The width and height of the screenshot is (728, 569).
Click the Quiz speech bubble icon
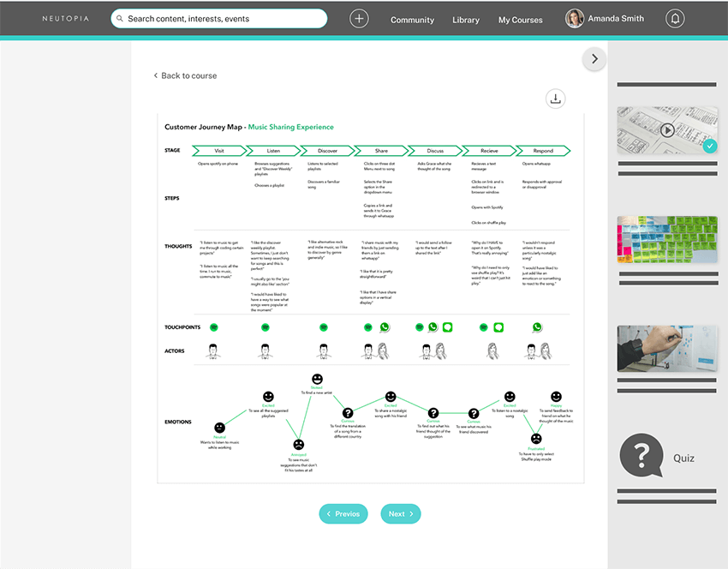coord(641,455)
